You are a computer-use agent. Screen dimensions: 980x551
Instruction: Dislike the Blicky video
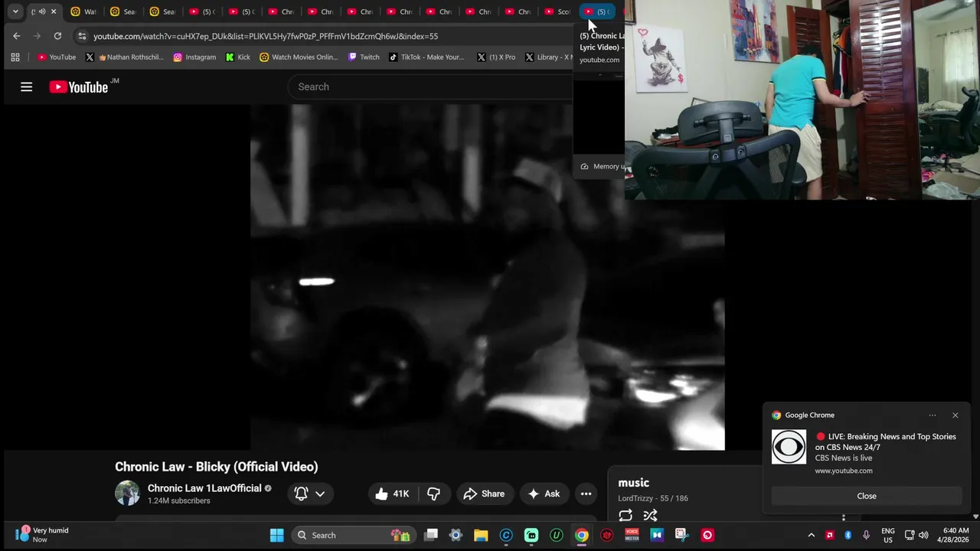tap(433, 494)
